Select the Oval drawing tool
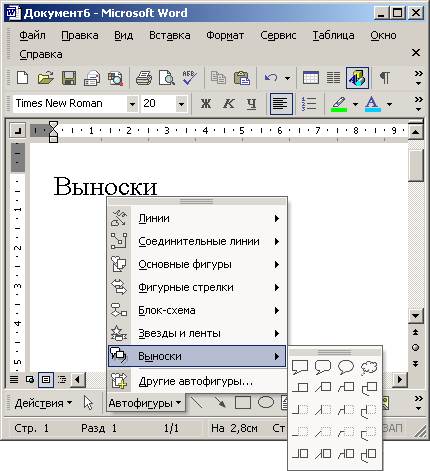Screen dimensions: 430x471 (x=266, y=403)
